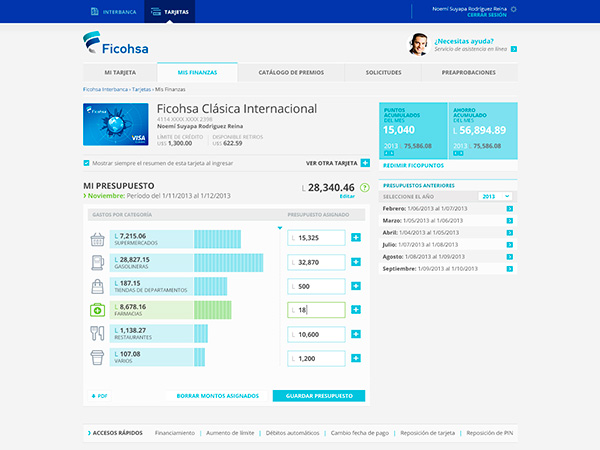Click Financiamiento quick access link
Image resolution: width=600 pixels, height=450 pixels.
click(x=175, y=433)
